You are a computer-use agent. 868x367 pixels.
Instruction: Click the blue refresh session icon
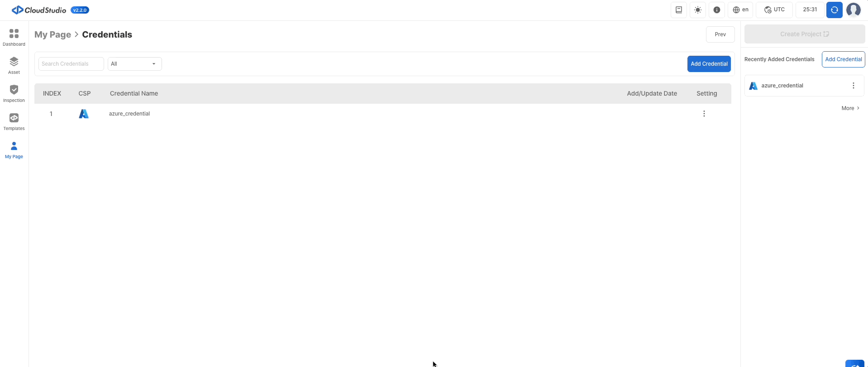pyautogui.click(x=835, y=10)
